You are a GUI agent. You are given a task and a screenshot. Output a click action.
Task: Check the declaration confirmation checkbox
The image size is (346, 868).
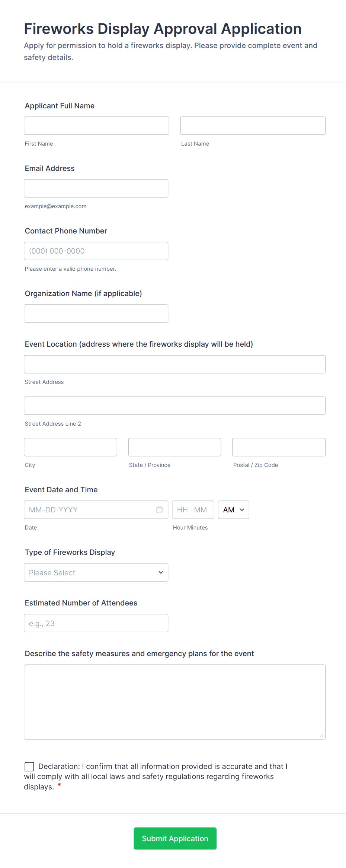(29, 766)
